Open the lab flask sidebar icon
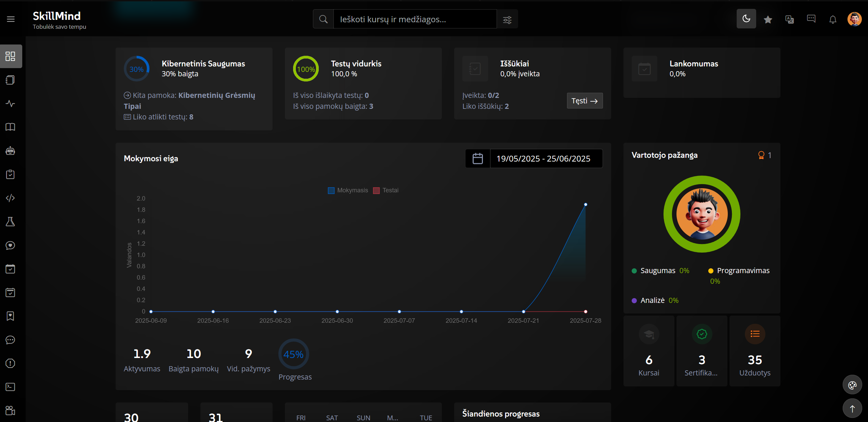This screenshot has height=422, width=868. pyautogui.click(x=11, y=221)
